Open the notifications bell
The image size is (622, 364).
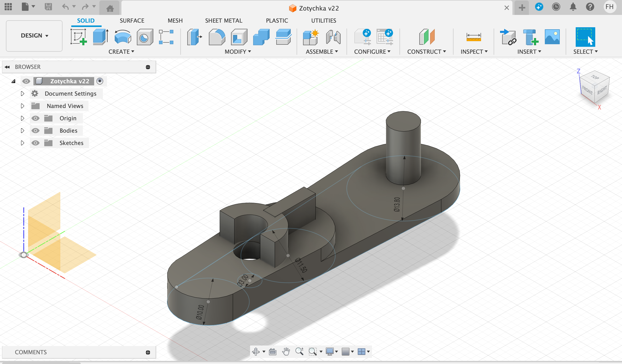tap(573, 7)
